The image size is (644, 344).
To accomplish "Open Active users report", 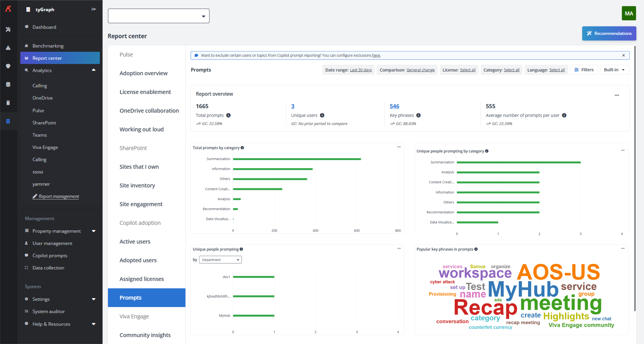I will point(135,242).
